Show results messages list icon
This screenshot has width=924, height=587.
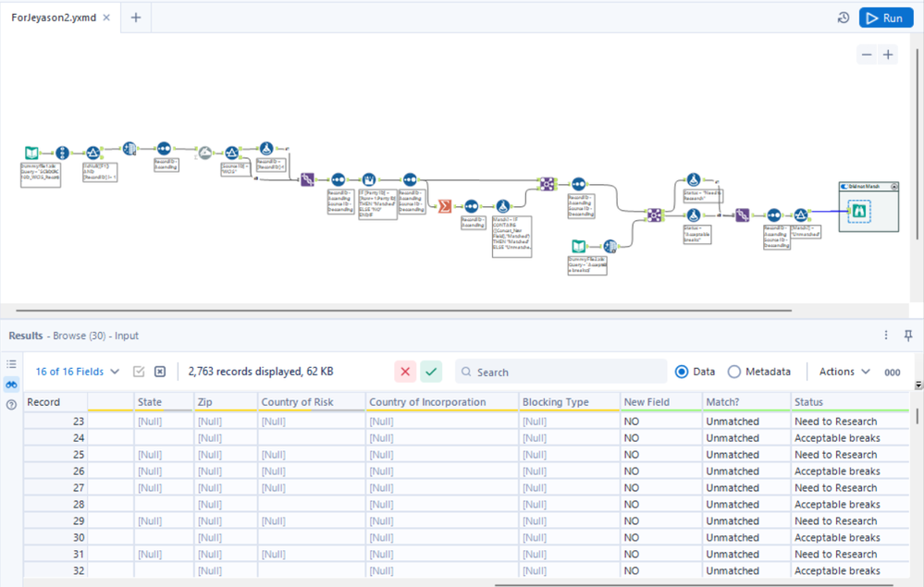coord(11,364)
